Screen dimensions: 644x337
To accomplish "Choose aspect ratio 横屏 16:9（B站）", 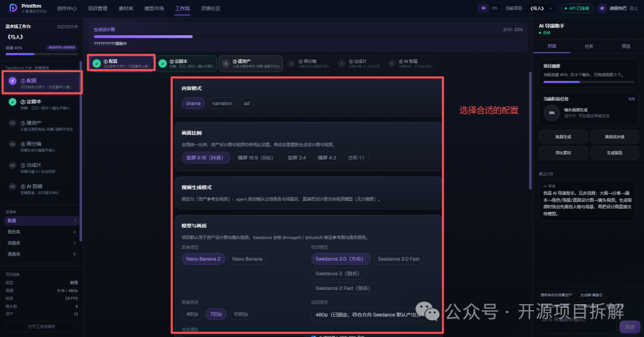I will click(256, 158).
